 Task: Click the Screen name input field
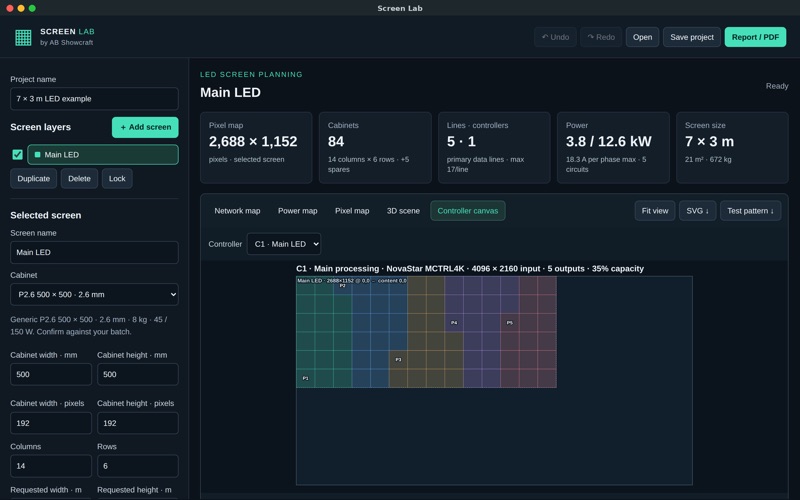click(94, 252)
